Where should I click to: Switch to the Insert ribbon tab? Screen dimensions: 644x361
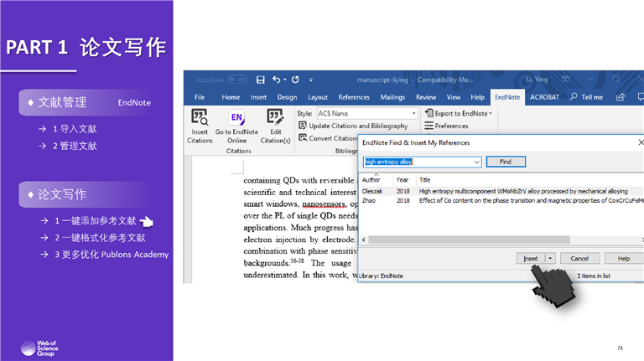coord(258,97)
